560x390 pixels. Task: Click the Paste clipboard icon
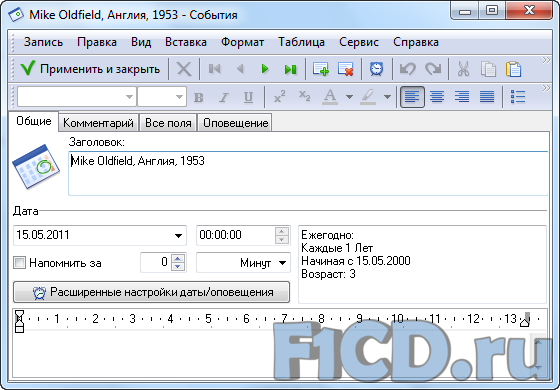(x=513, y=69)
